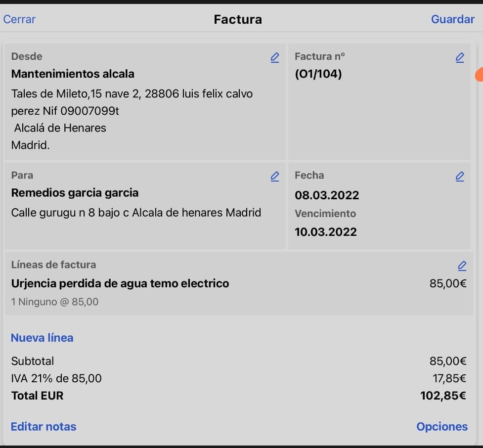Tap the invoice date 08.03.2022
This screenshot has width=483, height=448.
(x=327, y=195)
